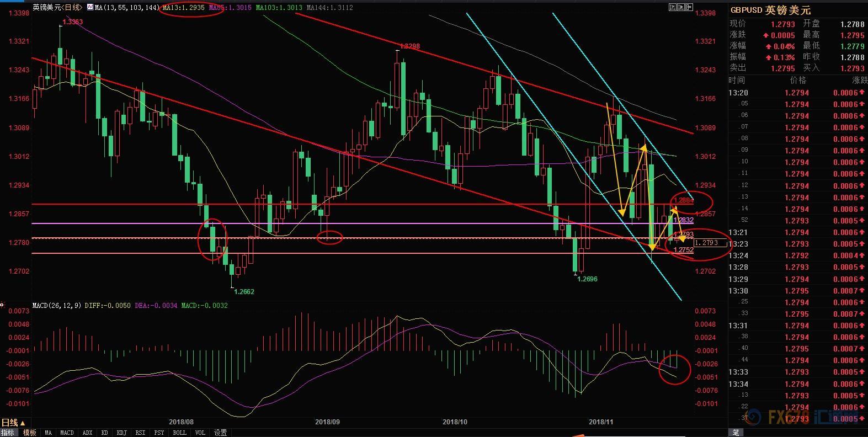Open the 日线 period dropdown

point(14,422)
